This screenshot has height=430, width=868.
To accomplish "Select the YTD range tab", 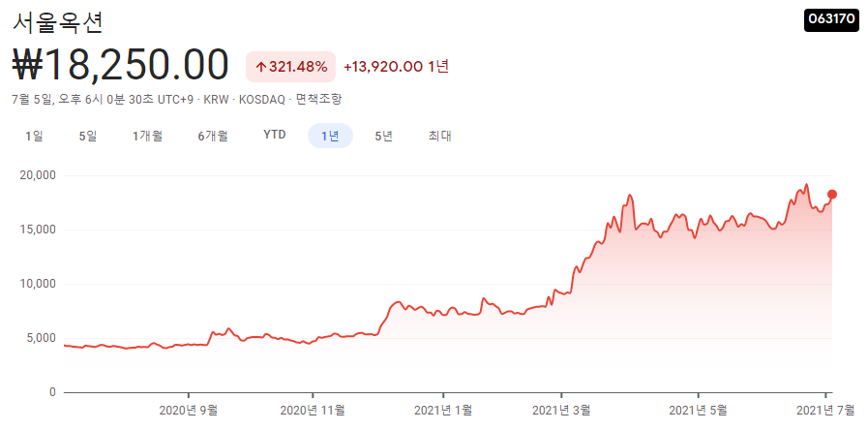I will tap(275, 136).
